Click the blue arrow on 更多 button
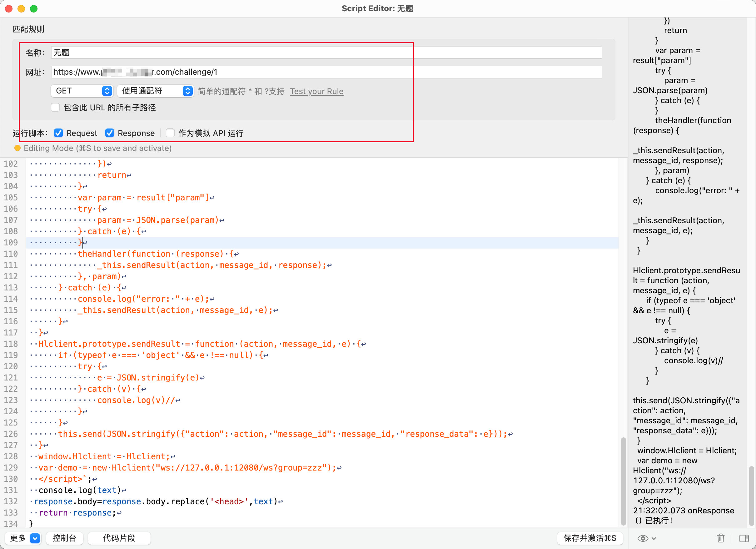Viewport: 756px width, 549px height. coord(35,538)
